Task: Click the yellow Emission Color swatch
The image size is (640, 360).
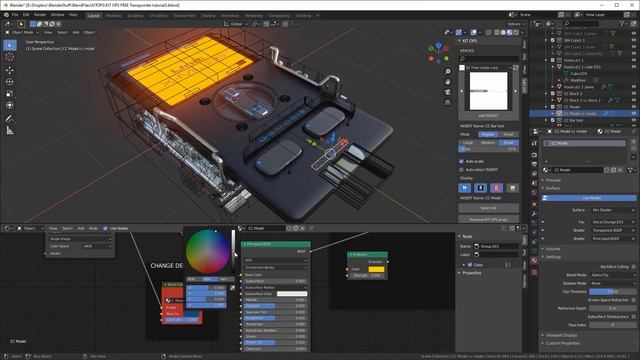Action: point(376,269)
